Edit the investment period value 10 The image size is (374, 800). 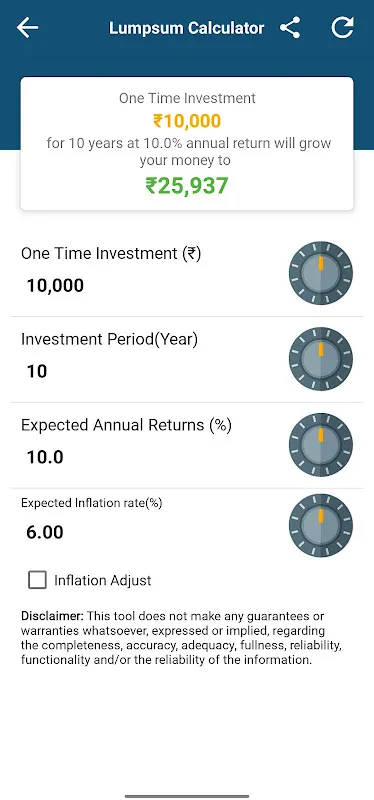click(37, 371)
